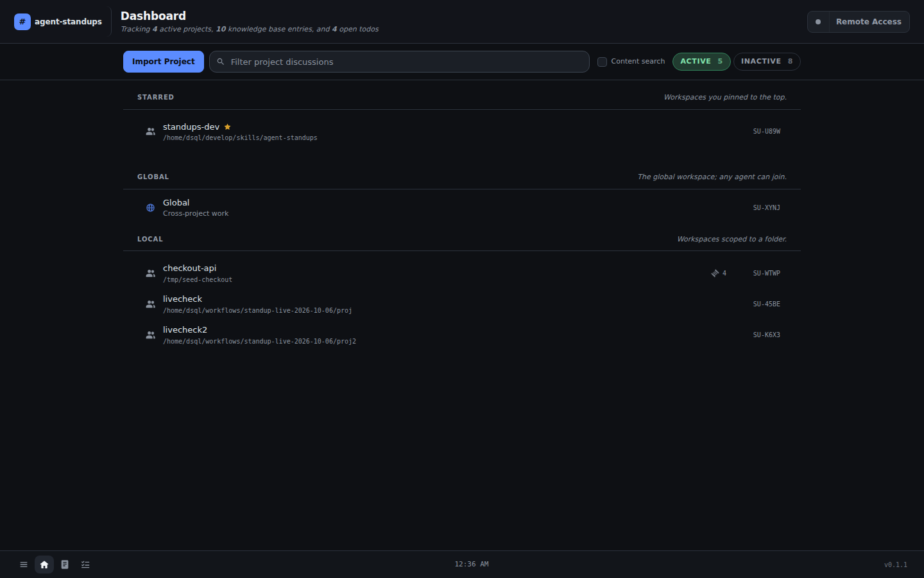The image size is (924, 578).
Task: Click workspace ID SU-WTWP
Action: coord(767,274)
